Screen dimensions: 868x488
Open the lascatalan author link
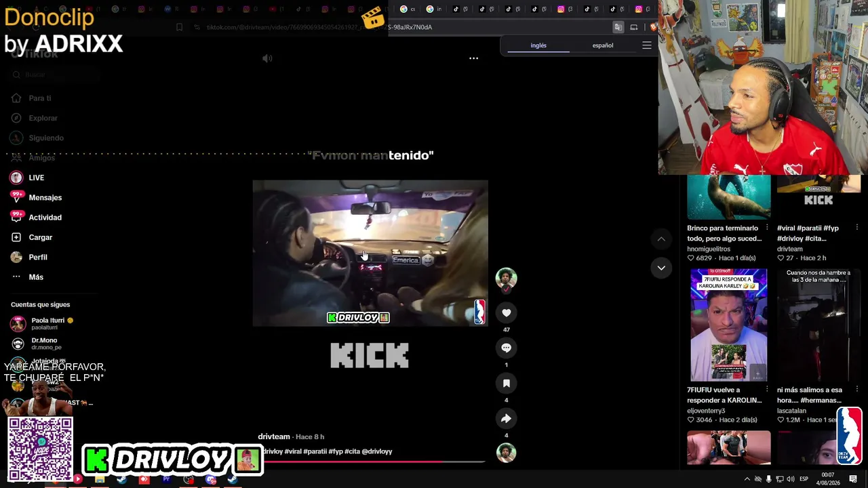(791, 411)
